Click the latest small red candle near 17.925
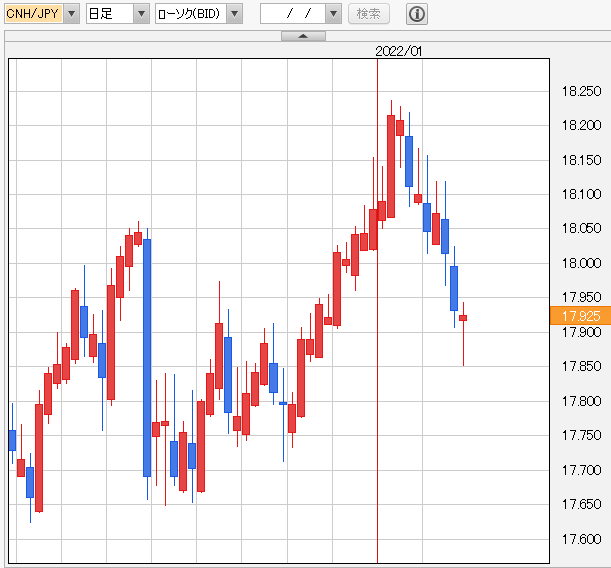611x568 pixels. [x=463, y=318]
